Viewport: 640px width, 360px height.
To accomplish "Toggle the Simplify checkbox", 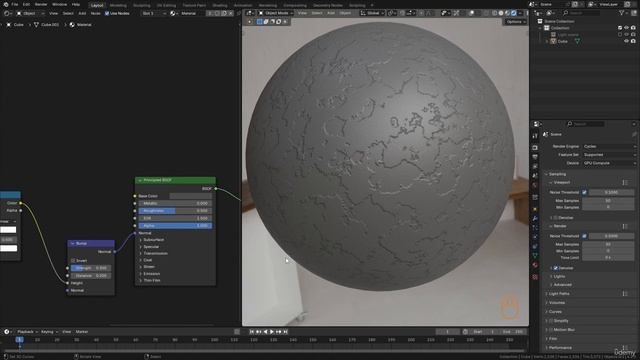I will pyautogui.click(x=551, y=321).
